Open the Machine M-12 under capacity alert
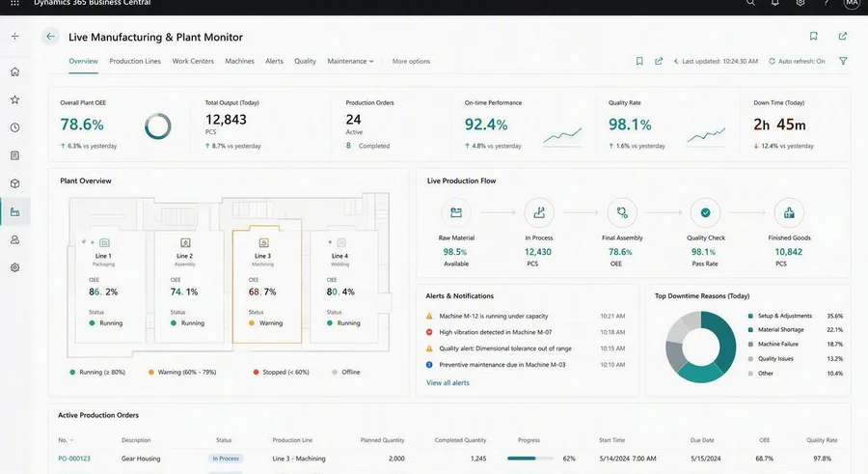Screen dimensions: 868x474 [x=526, y=316]
